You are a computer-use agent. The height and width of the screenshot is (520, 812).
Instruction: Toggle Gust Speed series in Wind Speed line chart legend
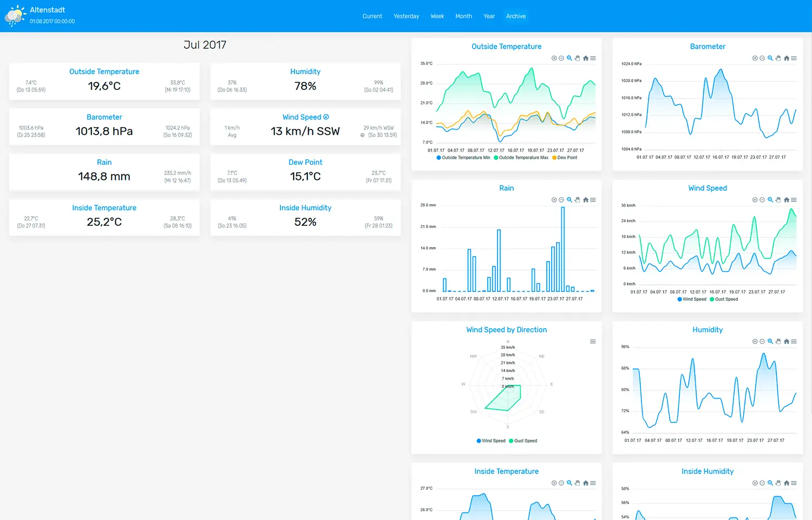coord(724,299)
